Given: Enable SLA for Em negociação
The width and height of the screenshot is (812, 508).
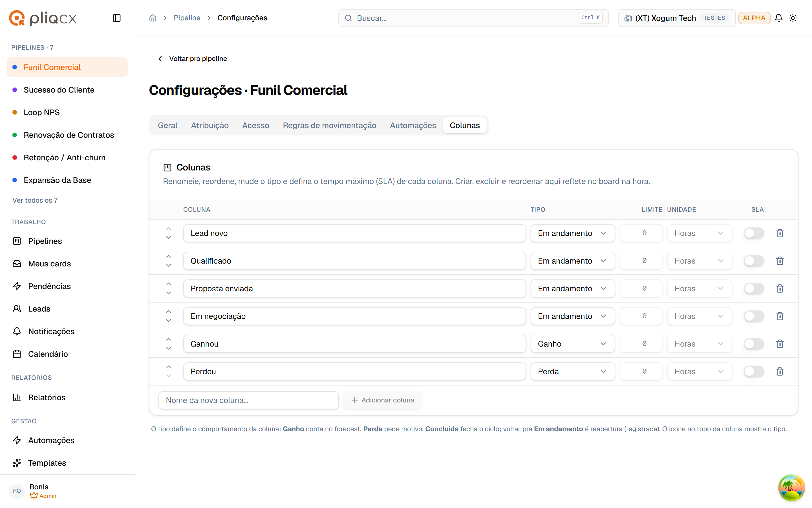Looking at the screenshot, I should tap(754, 316).
